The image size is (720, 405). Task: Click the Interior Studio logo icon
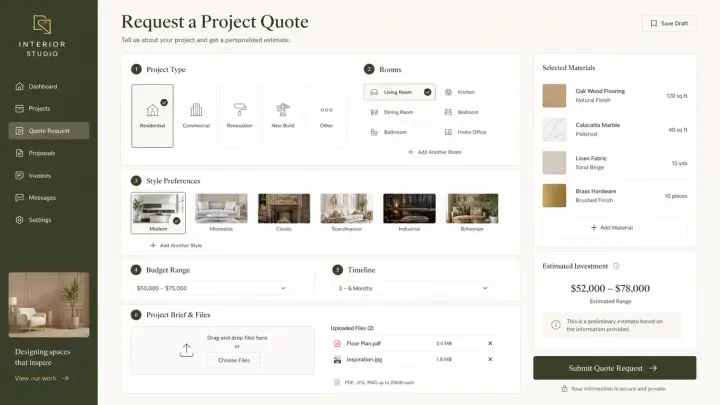[x=42, y=24]
